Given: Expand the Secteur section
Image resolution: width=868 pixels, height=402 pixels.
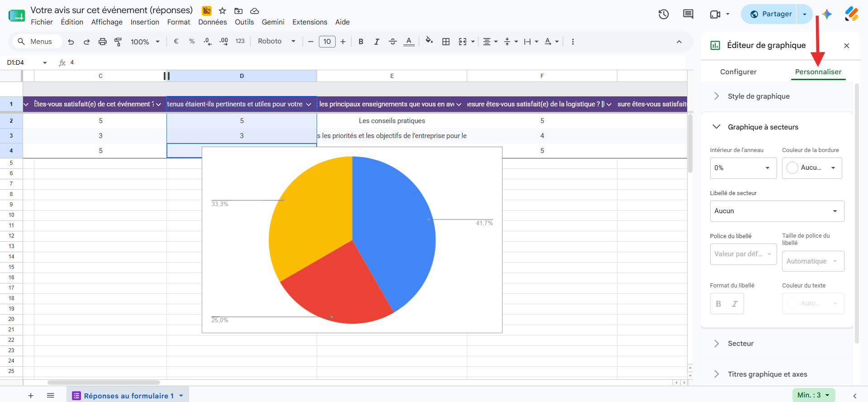Looking at the screenshot, I should [777, 343].
